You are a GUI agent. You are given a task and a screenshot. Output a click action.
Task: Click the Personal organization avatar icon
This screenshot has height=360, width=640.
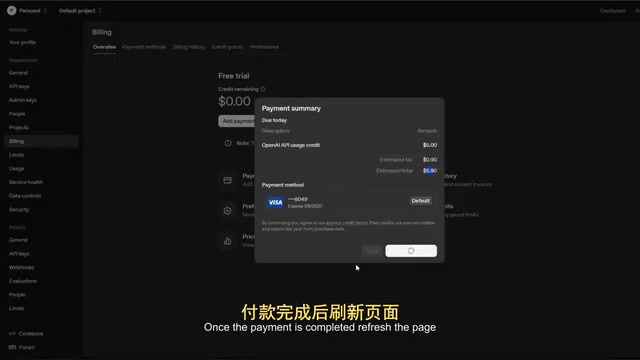pyautogui.click(x=11, y=11)
